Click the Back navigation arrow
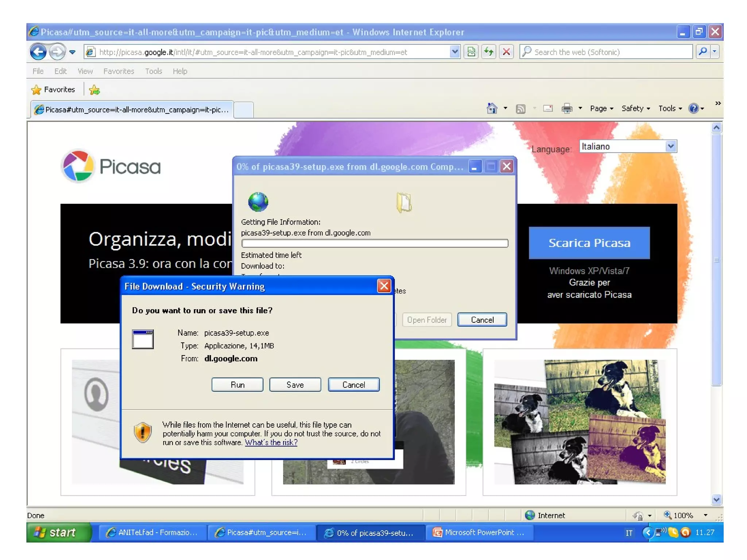This screenshot has width=747, height=560. (x=38, y=52)
